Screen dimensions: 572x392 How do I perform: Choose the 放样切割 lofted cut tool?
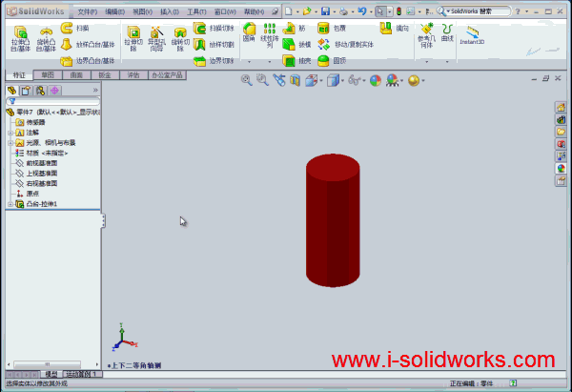point(214,45)
